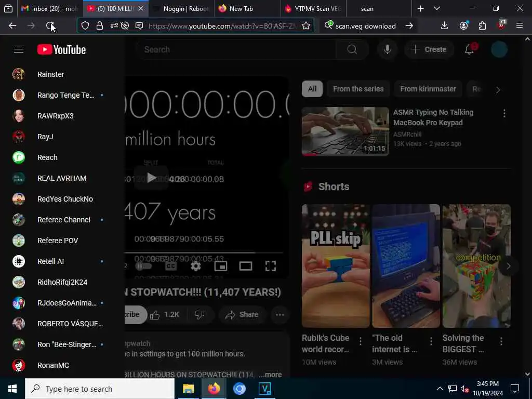Image resolution: width=532 pixels, height=399 pixels.
Task: Show next Shorts with right arrow
Action: pos(508,267)
